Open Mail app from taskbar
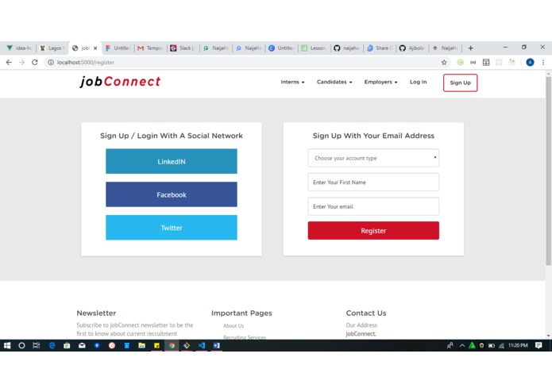552x392 pixels. coord(82,346)
